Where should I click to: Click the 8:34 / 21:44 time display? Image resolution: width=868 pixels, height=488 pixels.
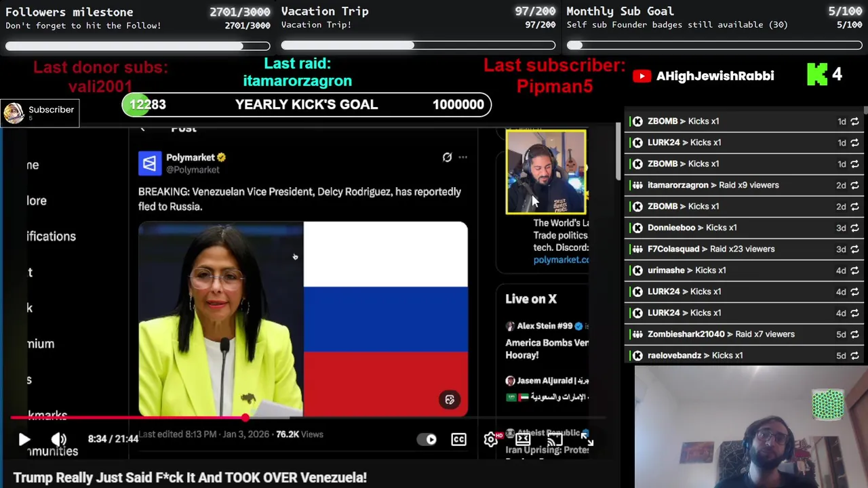click(x=113, y=439)
